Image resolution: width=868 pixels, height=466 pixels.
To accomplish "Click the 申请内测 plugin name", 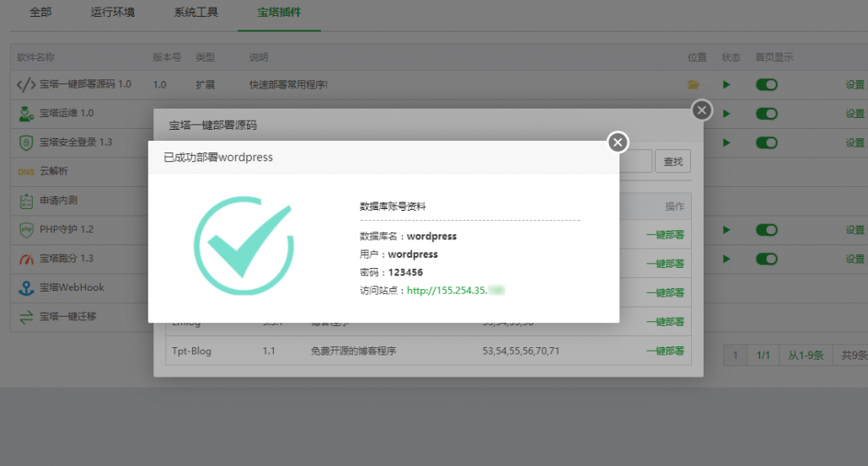I will (59, 201).
